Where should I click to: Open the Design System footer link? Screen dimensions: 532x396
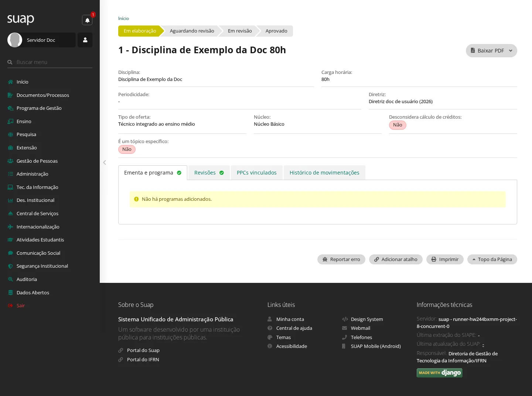pyautogui.click(x=367, y=319)
